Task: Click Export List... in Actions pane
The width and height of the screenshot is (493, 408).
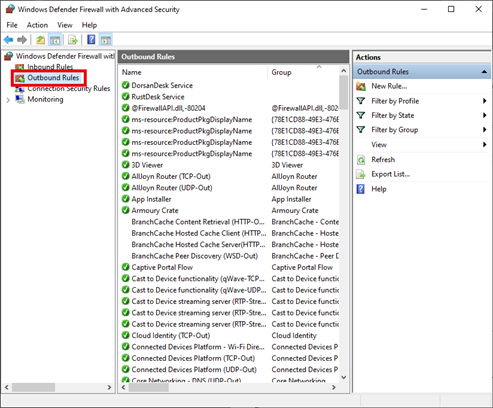Action: click(391, 174)
